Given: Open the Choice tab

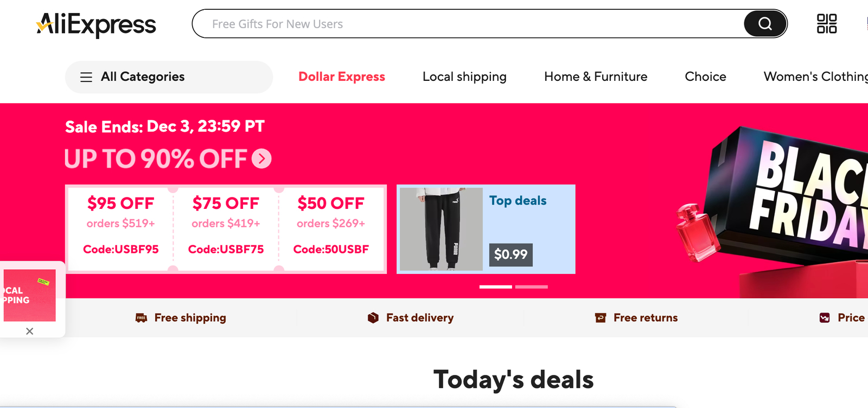Looking at the screenshot, I should [x=705, y=77].
